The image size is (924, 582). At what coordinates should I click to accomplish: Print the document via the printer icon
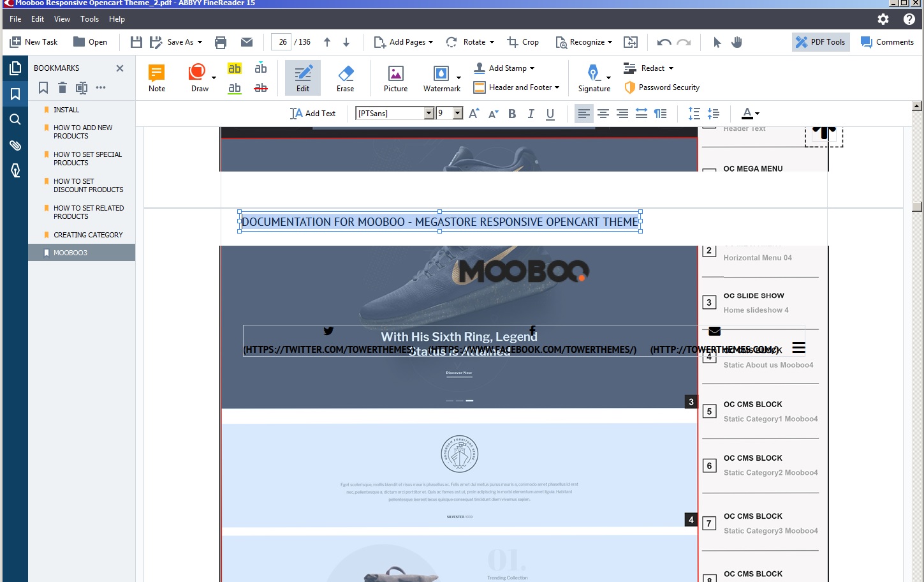(x=221, y=42)
